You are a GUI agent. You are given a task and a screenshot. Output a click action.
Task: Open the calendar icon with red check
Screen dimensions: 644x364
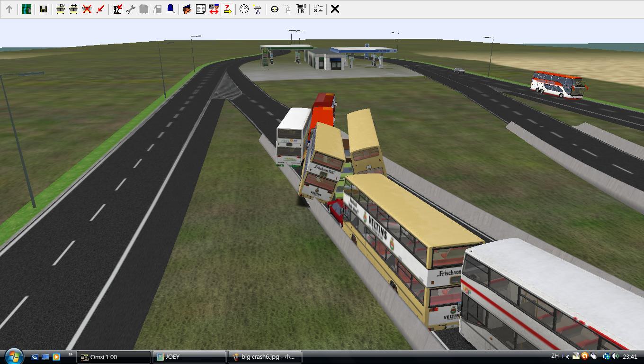click(117, 9)
